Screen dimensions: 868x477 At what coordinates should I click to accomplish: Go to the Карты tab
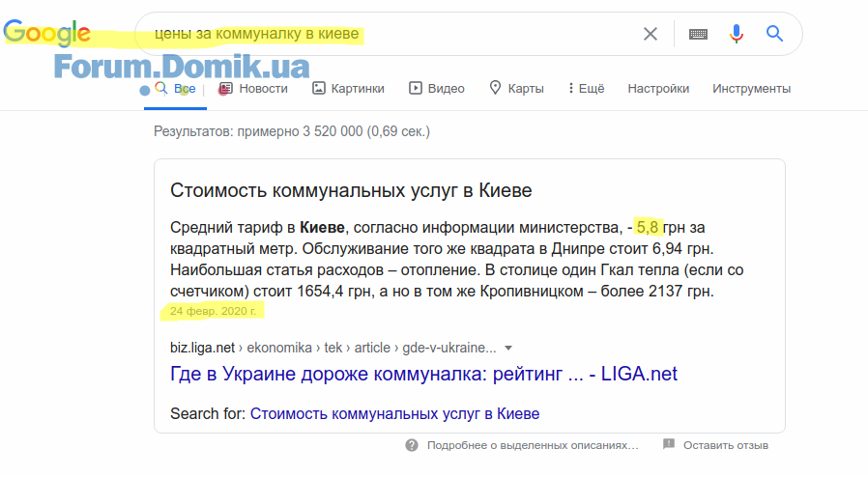pyautogui.click(x=516, y=89)
